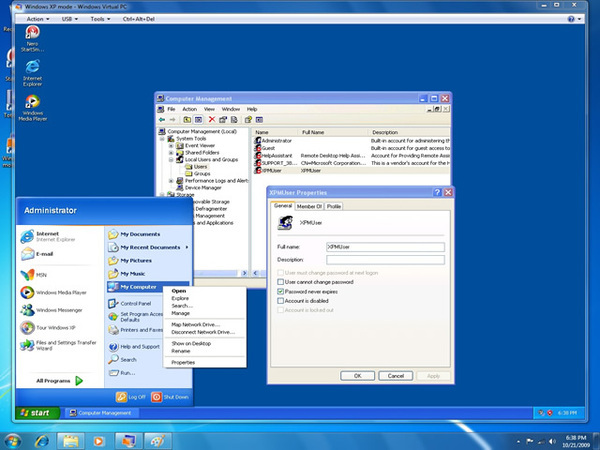The image size is (600, 450).
Task: Click the red Delete toolbar icon
Action: tap(212, 120)
